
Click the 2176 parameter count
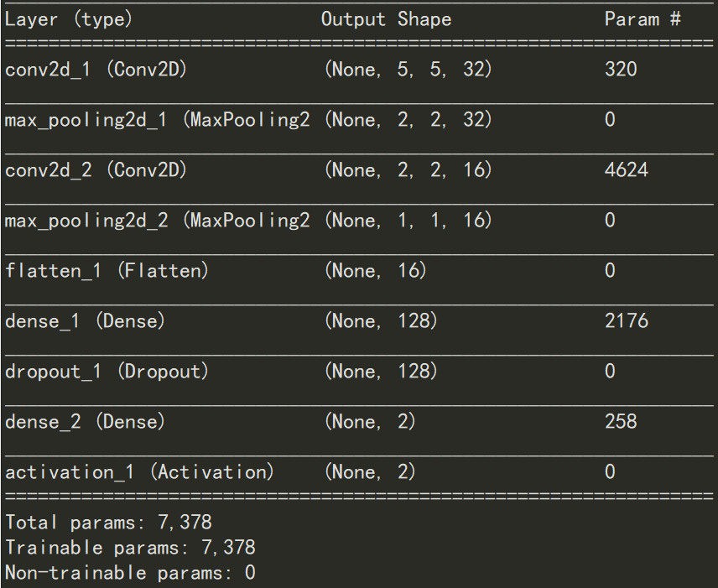tap(626, 321)
